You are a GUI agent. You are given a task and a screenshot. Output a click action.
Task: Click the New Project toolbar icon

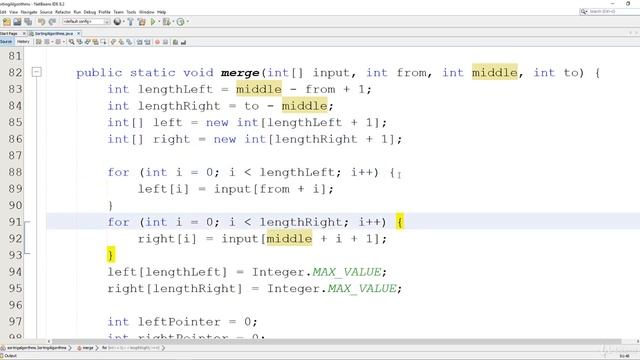click(x=7, y=22)
